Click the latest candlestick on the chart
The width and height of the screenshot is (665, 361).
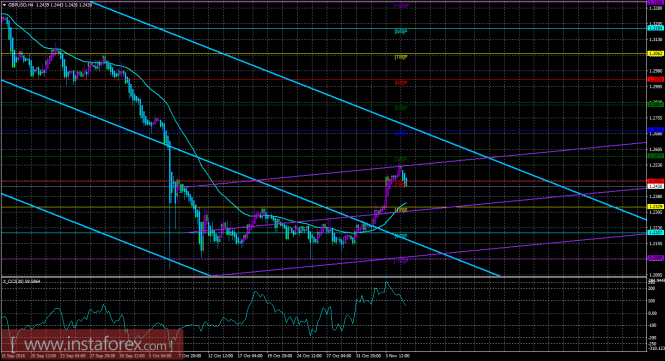406,182
